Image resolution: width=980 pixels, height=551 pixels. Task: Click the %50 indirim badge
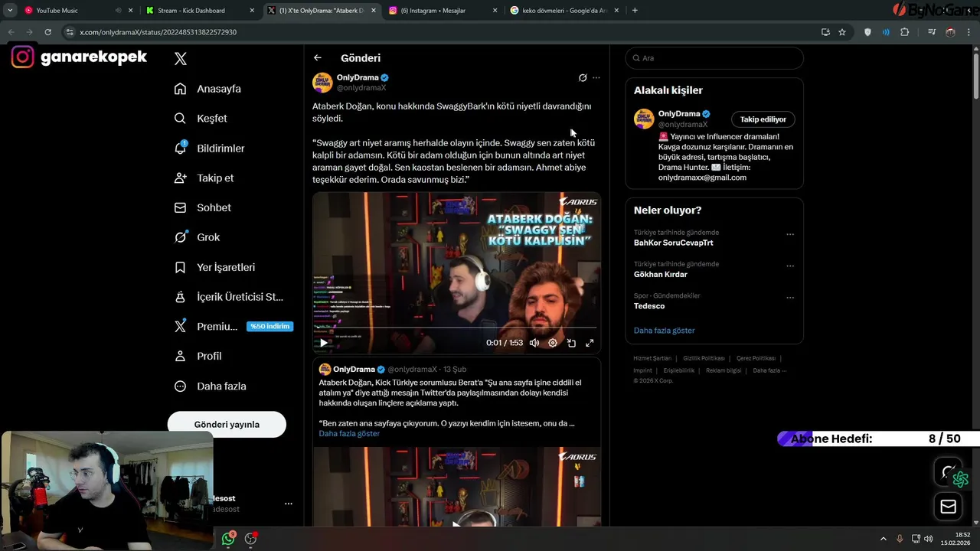click(x=269, y=326)
